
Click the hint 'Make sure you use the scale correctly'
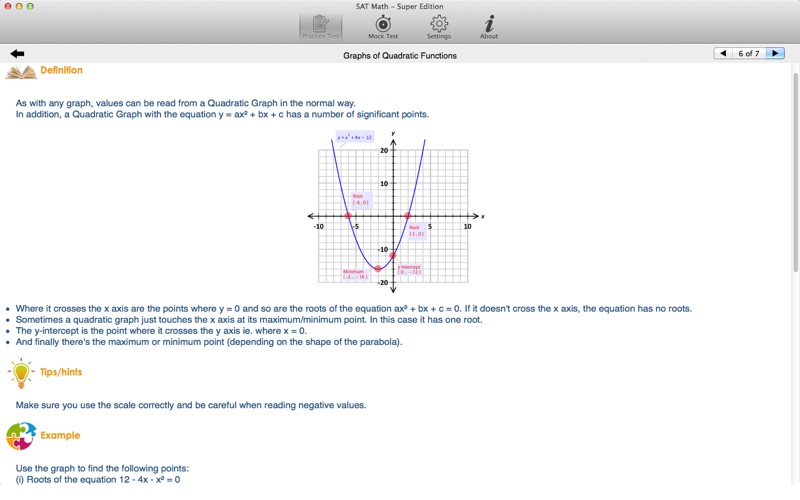pos(191,405)
